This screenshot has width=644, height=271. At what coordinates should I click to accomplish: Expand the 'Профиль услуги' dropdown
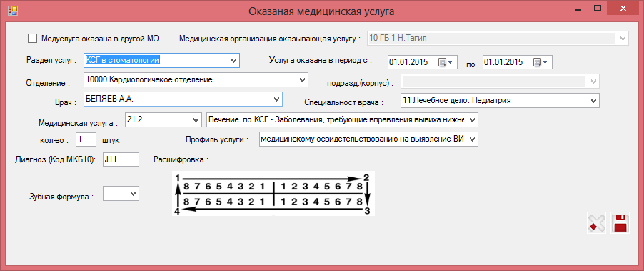tap(473, 139)
